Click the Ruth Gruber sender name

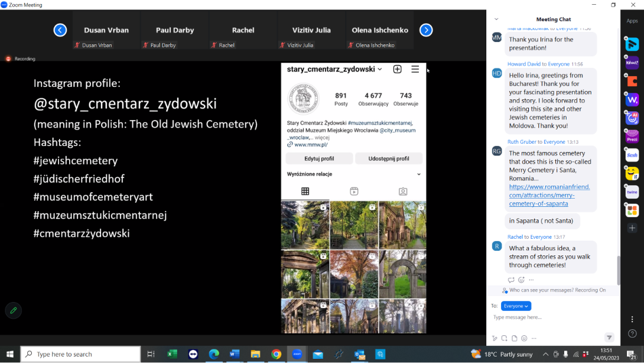tap(522, 142)
